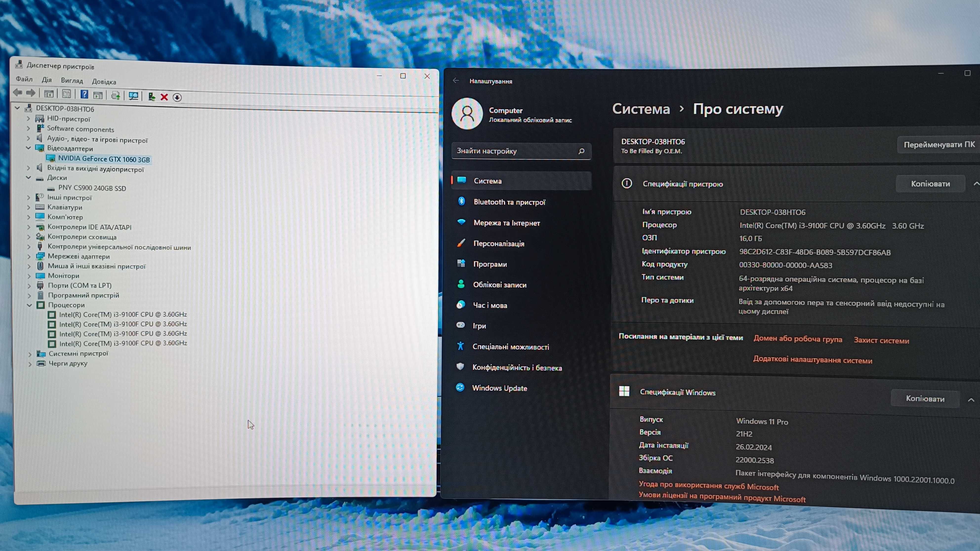Select NVIDIA GeForce GTX 1060 3GB device
Screen dimensions: 980x551
[x=103, y=159]
